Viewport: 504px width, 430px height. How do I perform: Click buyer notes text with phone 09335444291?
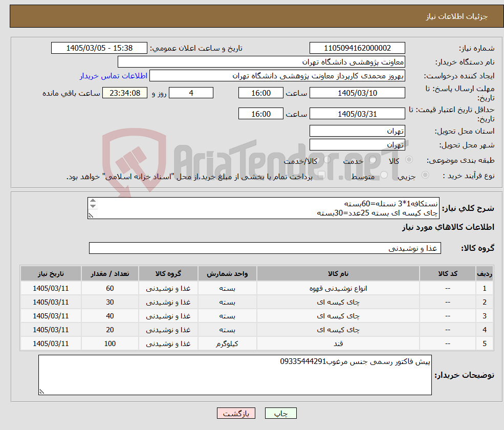355,362
